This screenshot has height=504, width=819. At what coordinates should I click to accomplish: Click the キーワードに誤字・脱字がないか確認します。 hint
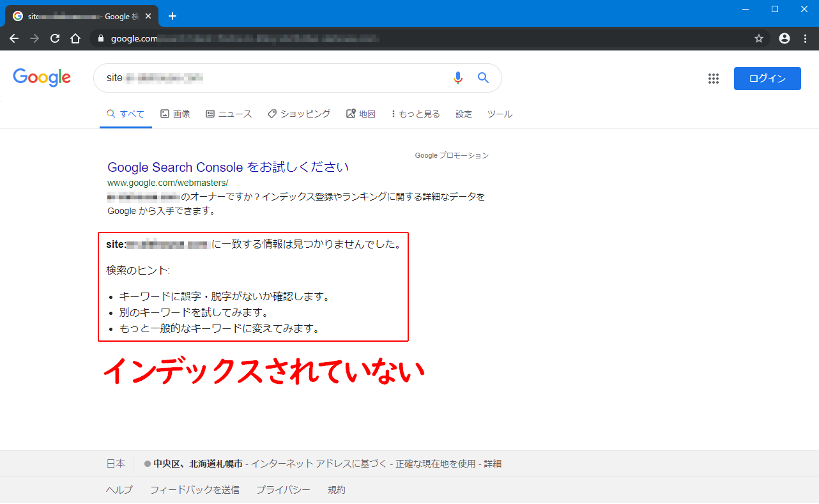(x=224, y=296)
